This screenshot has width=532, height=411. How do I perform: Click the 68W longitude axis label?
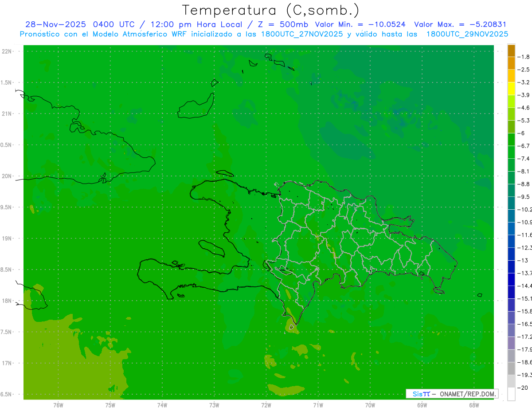(474, 405)
